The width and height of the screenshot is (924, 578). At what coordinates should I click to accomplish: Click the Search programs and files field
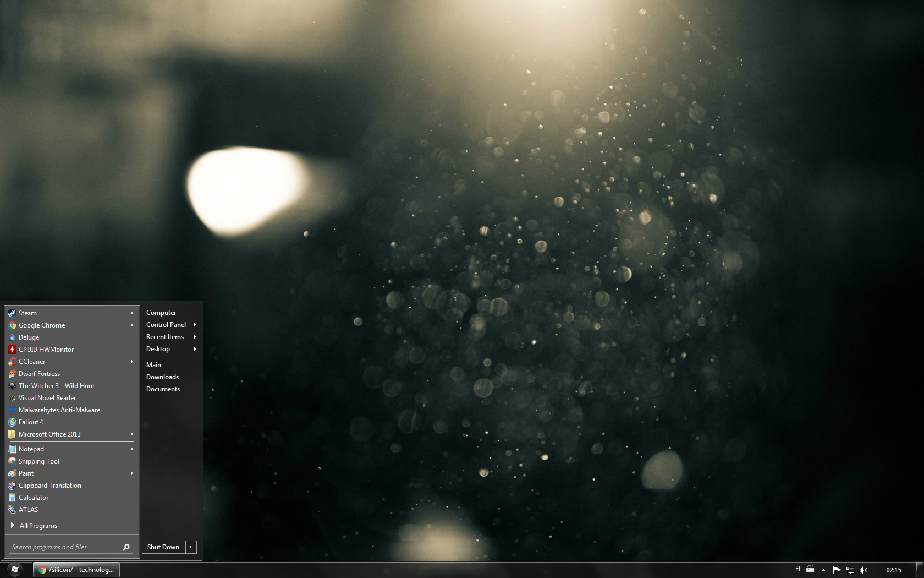(x=65, y=547)
